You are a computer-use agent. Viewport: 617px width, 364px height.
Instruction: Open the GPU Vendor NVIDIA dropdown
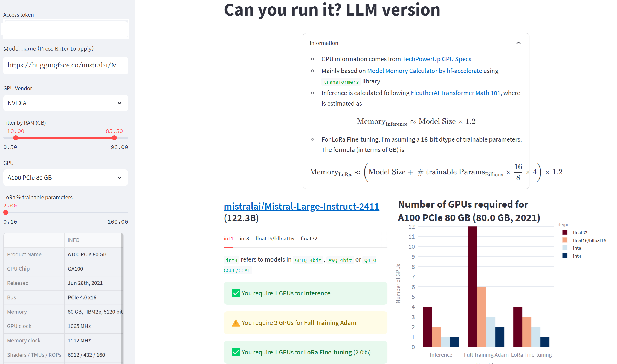click(x=65, y=103)
